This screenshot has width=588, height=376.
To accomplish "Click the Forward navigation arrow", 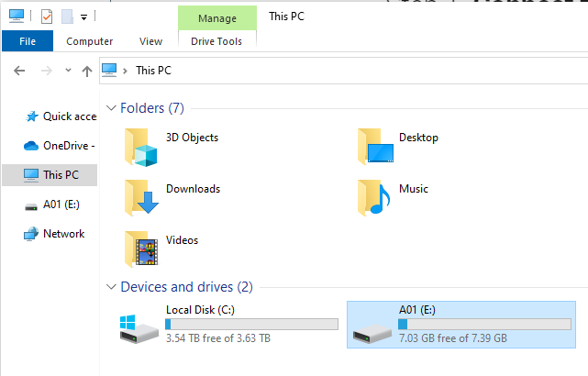I will point(47,71).
